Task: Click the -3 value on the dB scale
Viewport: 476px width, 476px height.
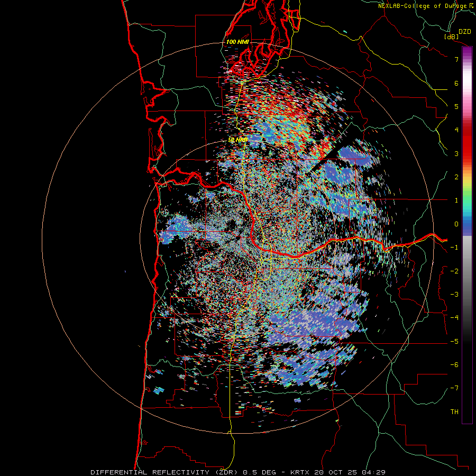Action: click(454, 295)
